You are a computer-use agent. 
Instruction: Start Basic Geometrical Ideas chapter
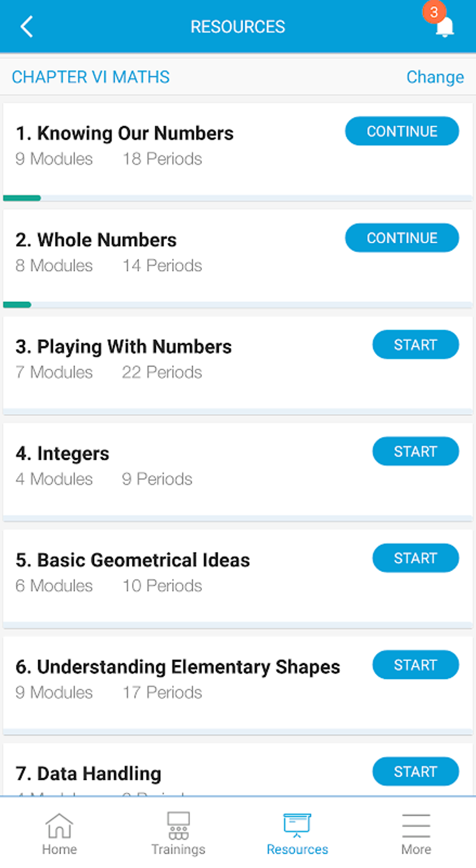415,558
